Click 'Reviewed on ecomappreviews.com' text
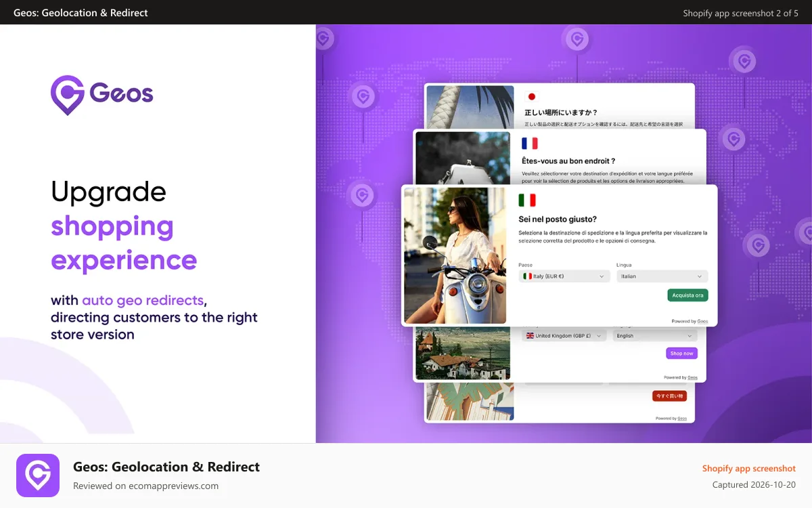 (x=145, y=486)
